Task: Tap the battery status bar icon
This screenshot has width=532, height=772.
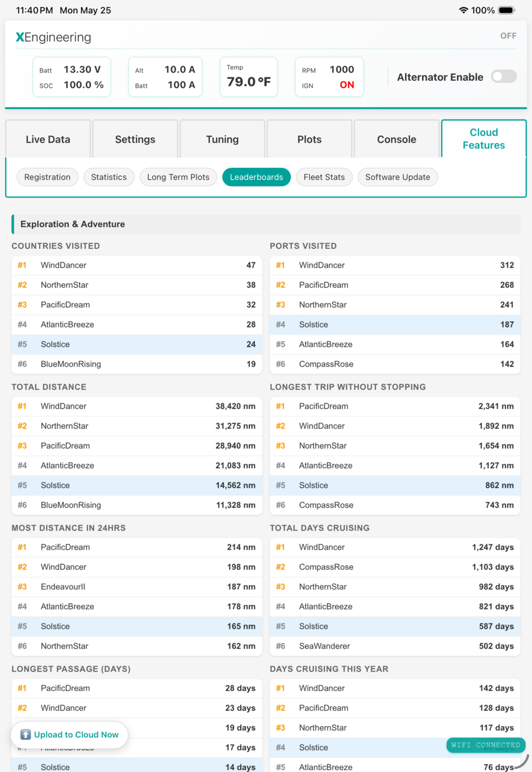Action: (x=507, y=10)
